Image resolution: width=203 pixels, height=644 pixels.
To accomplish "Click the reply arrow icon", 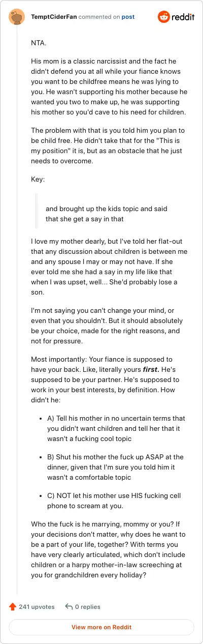I will (x=69, y=606).
